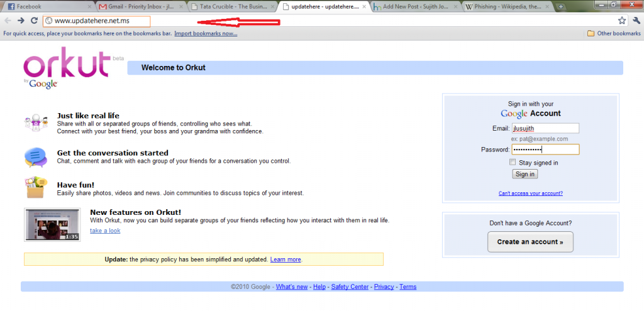Enable the Stay signed in checkbox
This screenshot has height=311, width=644.
click(512, 162)
